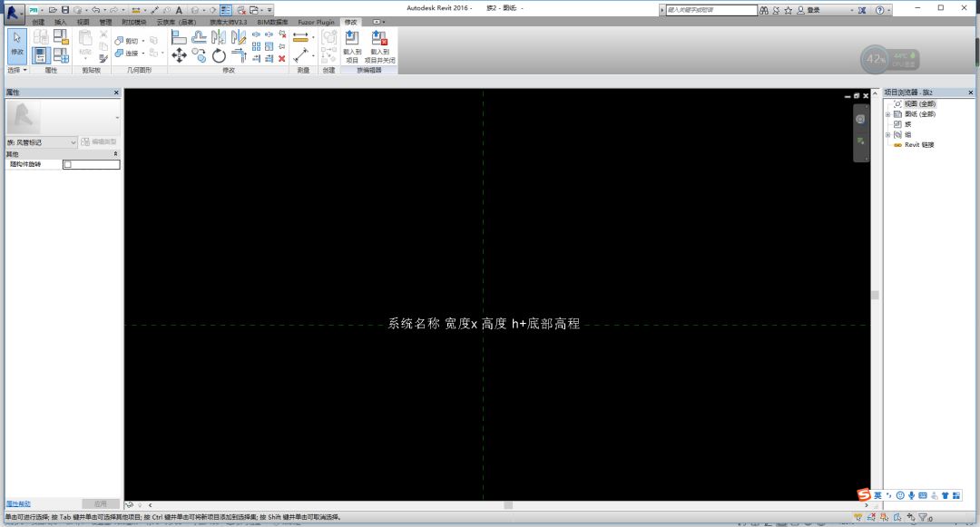Click the Mirror - Pick Axis icon
Image resolution: width=980 pixels, height=527 pixels.
pos(219,37)
